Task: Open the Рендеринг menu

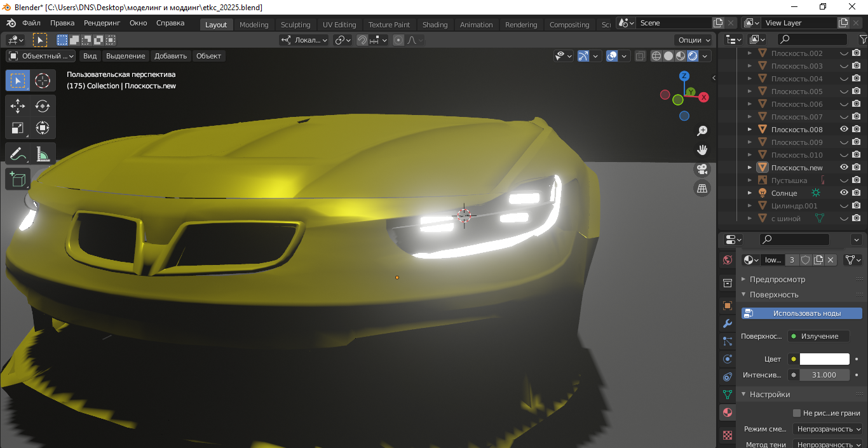Action: click(x=102, y=23)
